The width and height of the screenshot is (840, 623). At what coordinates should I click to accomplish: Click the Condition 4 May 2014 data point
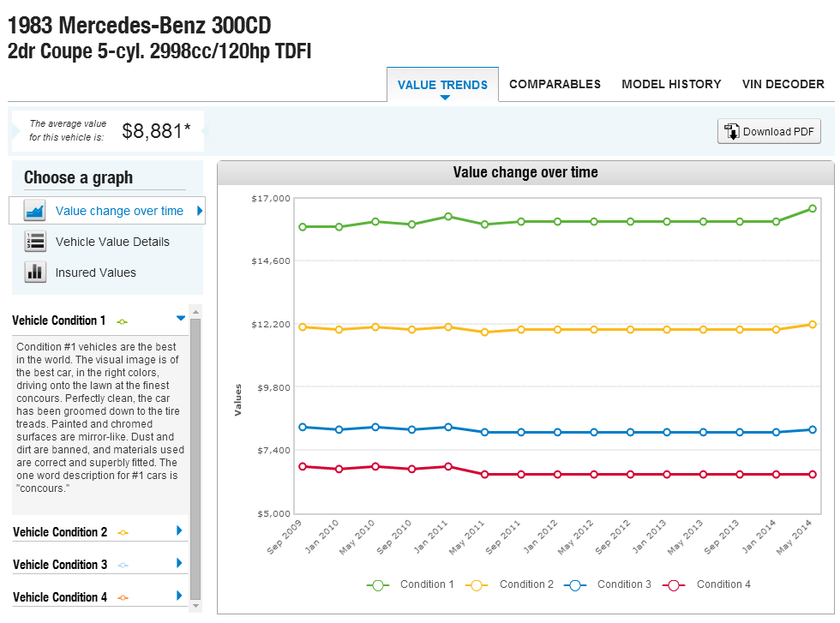813,475
